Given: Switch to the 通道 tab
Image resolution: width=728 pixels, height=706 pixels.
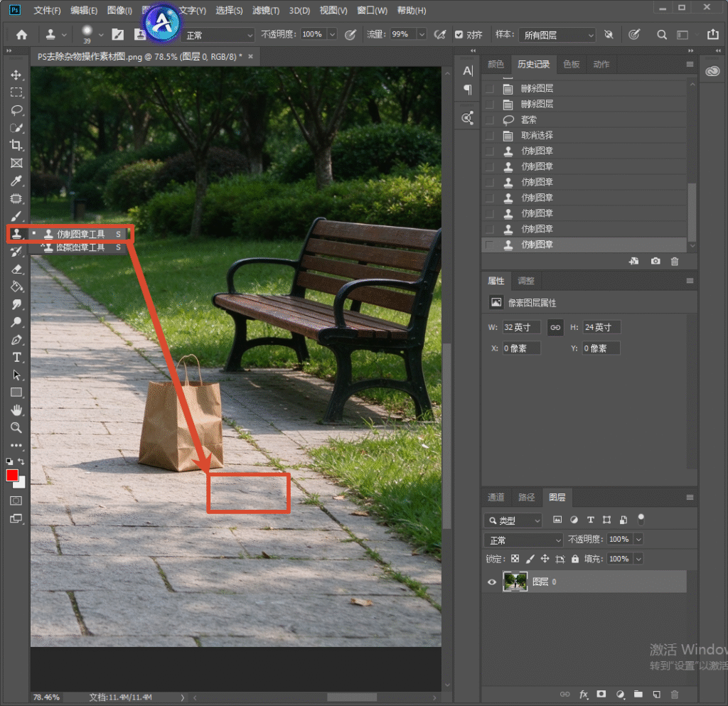Looking at the screenshot, I should (496, 498).
